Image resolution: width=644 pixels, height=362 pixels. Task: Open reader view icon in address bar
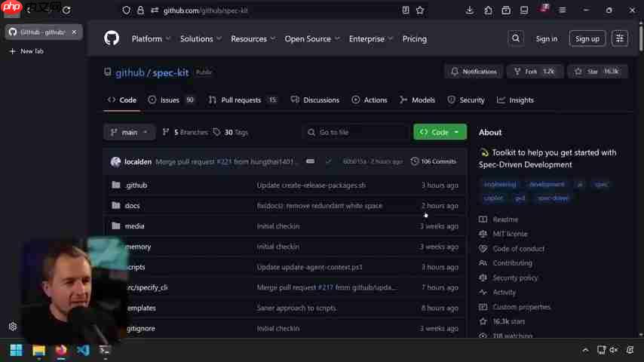click(406, 11)
